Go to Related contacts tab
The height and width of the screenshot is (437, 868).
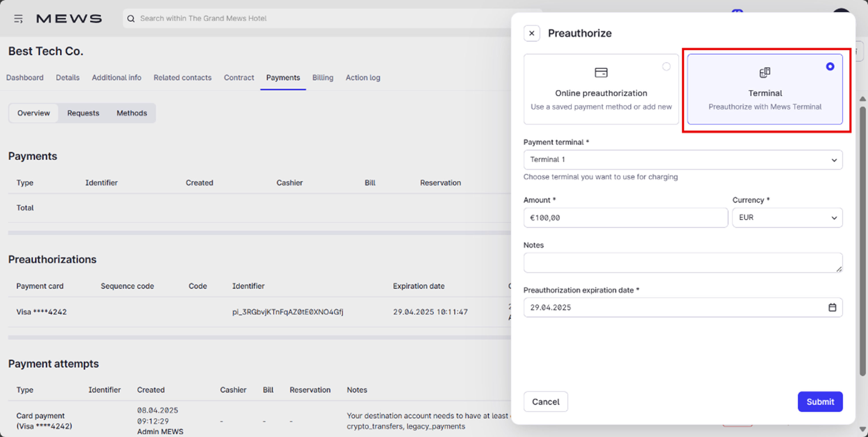pyautogui.click(x=183, y=78)
